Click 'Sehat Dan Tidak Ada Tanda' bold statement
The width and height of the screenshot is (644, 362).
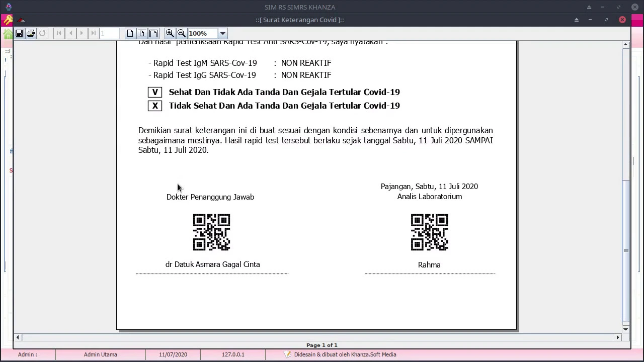284,92
